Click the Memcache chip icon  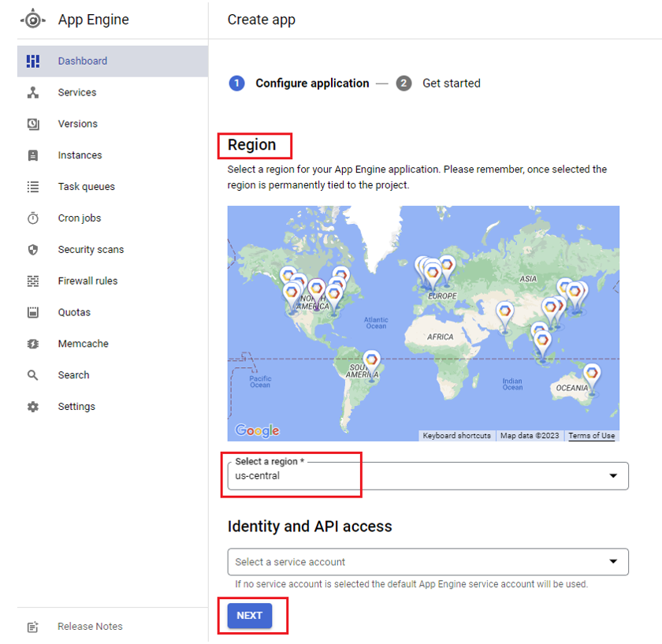[x=33, y=344]
